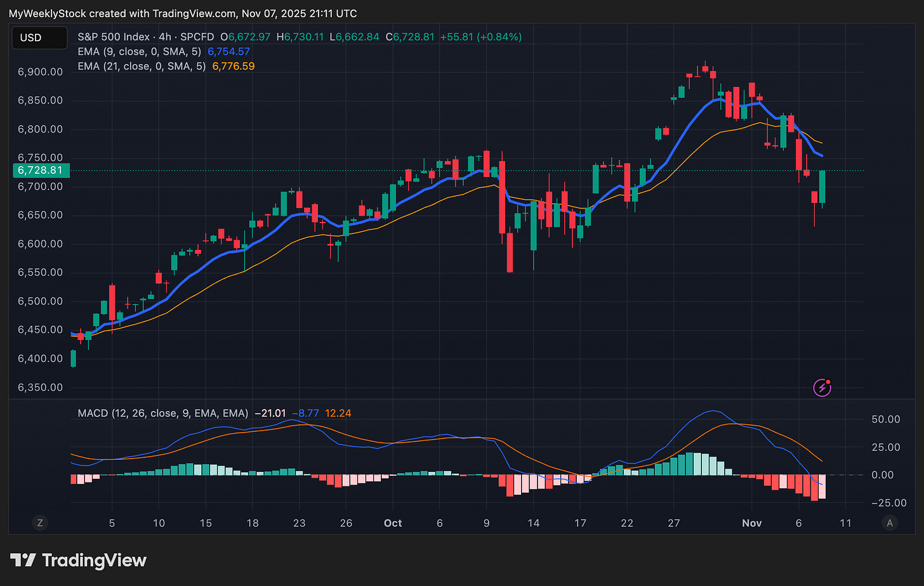The width and height of the screenshot is (924, 586).
Task: Click the EMA 9 value 6,754.57
Action: click(228, 51)
